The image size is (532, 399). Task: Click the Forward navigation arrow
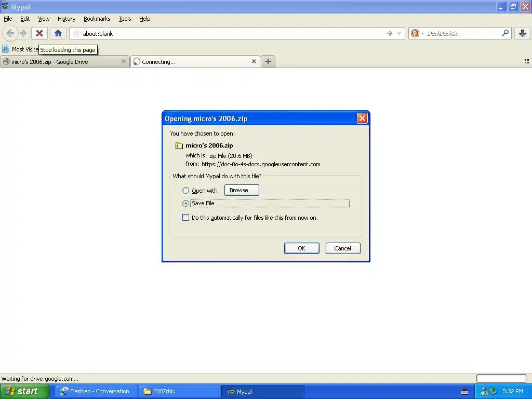[23, 33]
